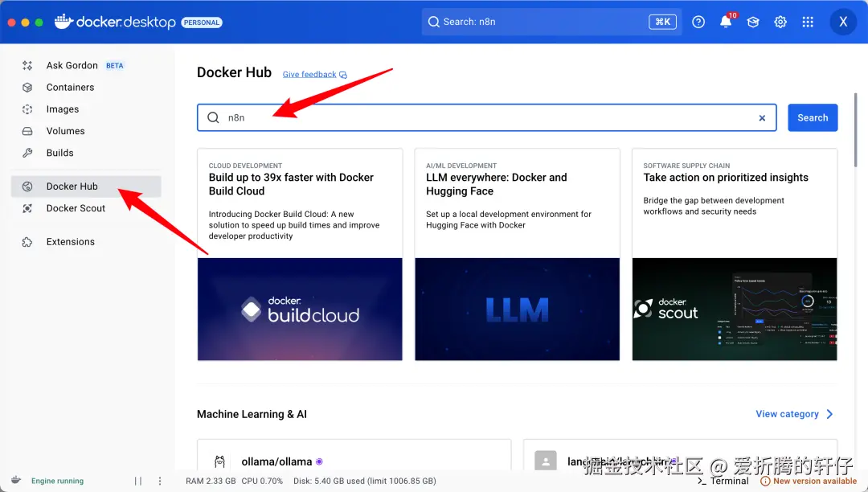Click the Containers cube icon
Viewport: 868px width, 492px height.
(27, 88)
